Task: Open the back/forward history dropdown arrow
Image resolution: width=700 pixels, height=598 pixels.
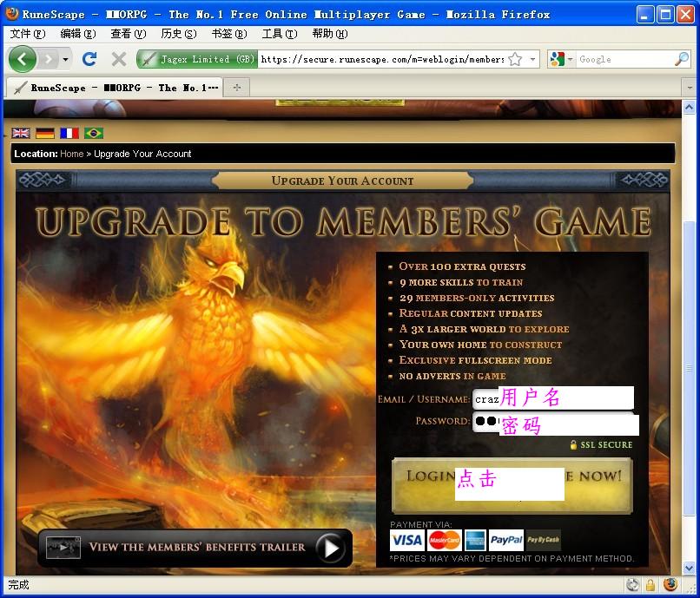Action: (x=65, y=59)
